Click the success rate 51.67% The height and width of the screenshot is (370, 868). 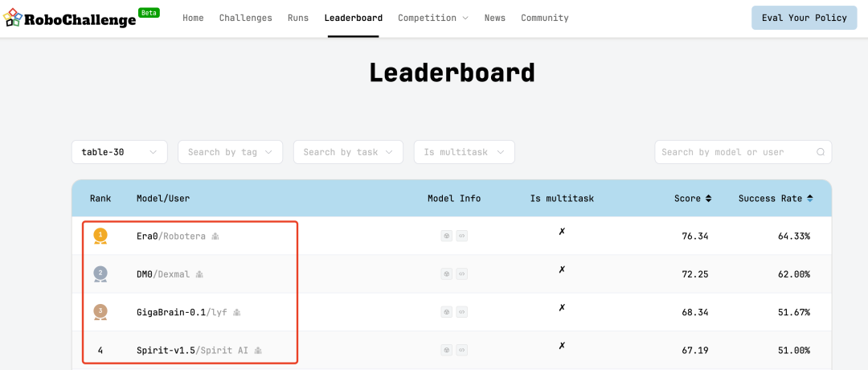coord(794,312)
